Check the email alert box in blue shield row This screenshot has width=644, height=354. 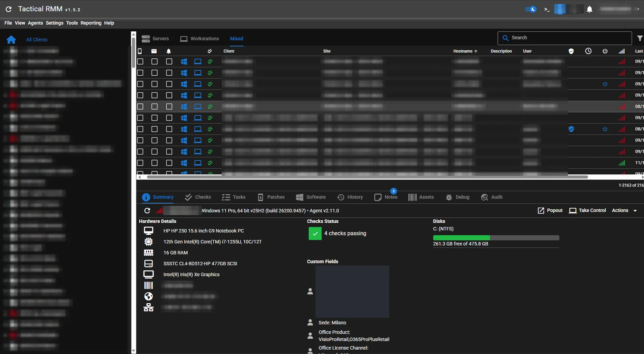[155, 129]
